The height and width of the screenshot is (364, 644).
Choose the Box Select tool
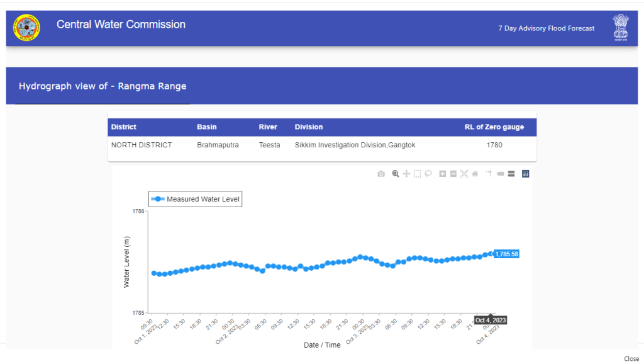click(417, 174)
